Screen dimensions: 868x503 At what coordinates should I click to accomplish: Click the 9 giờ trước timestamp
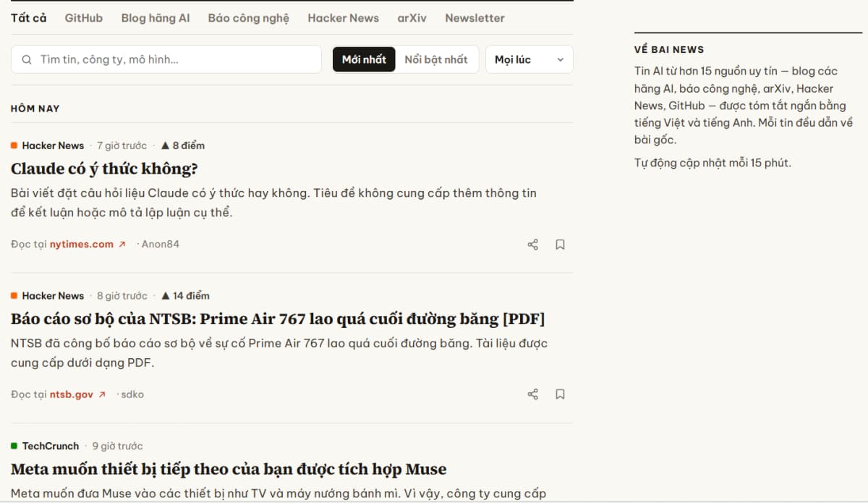(x=117, y=446)
